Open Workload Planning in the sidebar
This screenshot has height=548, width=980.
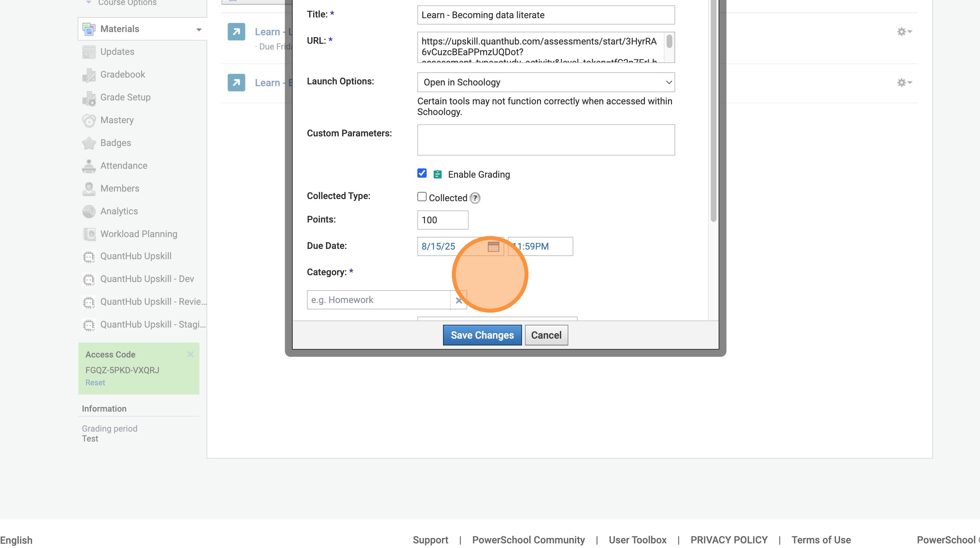(139, 234)
